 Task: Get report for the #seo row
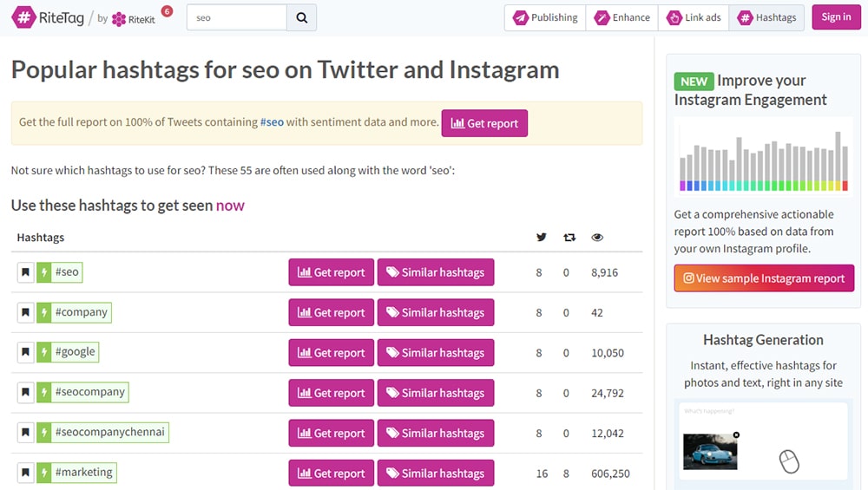coord(331,272)
